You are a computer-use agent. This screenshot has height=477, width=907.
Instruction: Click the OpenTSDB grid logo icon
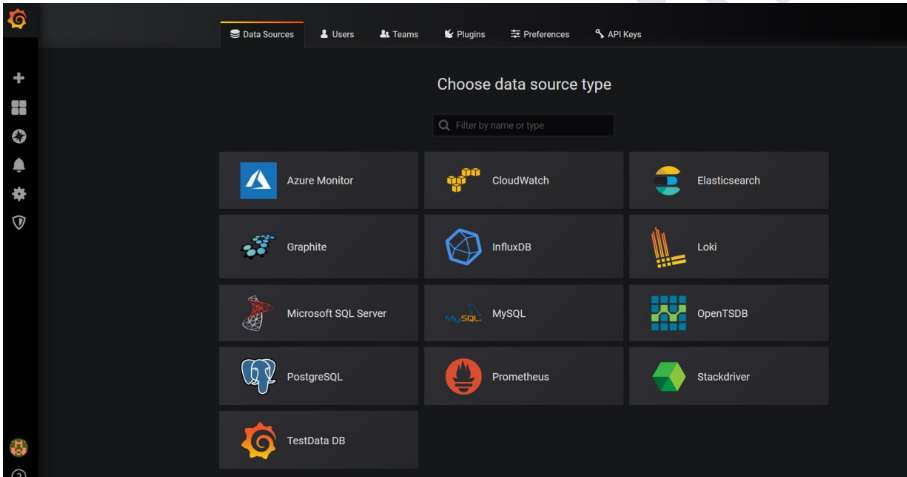(668, 313)
